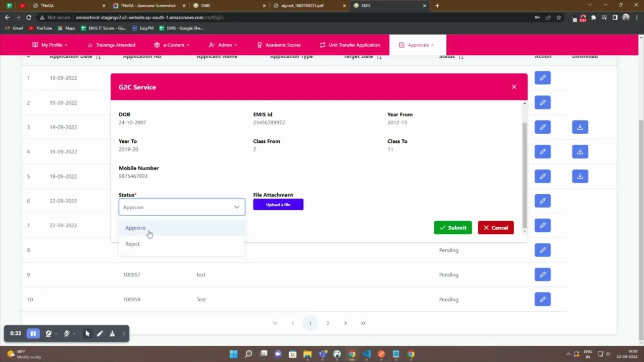Click the edit pencil for row 3
644x362 pixels.
point(542,127)
